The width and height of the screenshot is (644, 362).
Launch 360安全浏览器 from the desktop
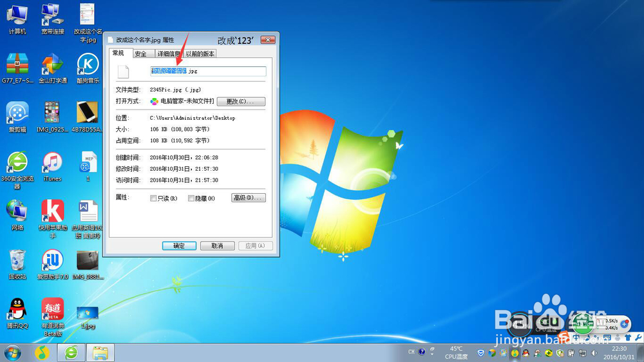(x=17, y=170)
